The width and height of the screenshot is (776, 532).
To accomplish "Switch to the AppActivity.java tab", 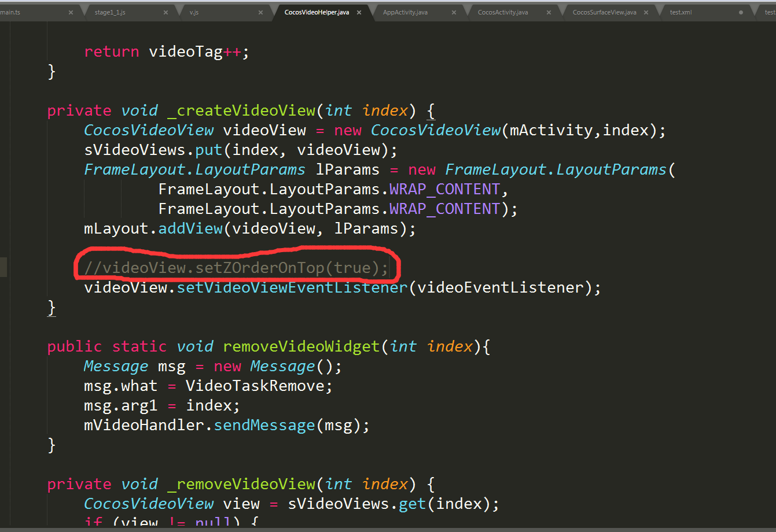I will coord(405,12).
